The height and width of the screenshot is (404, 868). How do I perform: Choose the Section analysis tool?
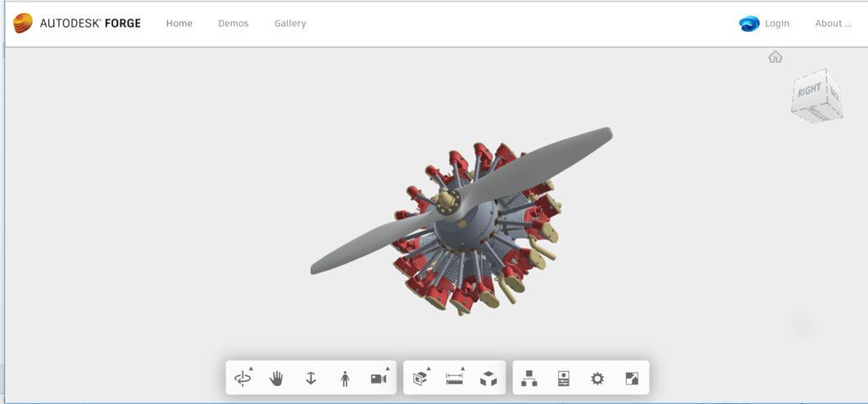[x=420, y=379]
